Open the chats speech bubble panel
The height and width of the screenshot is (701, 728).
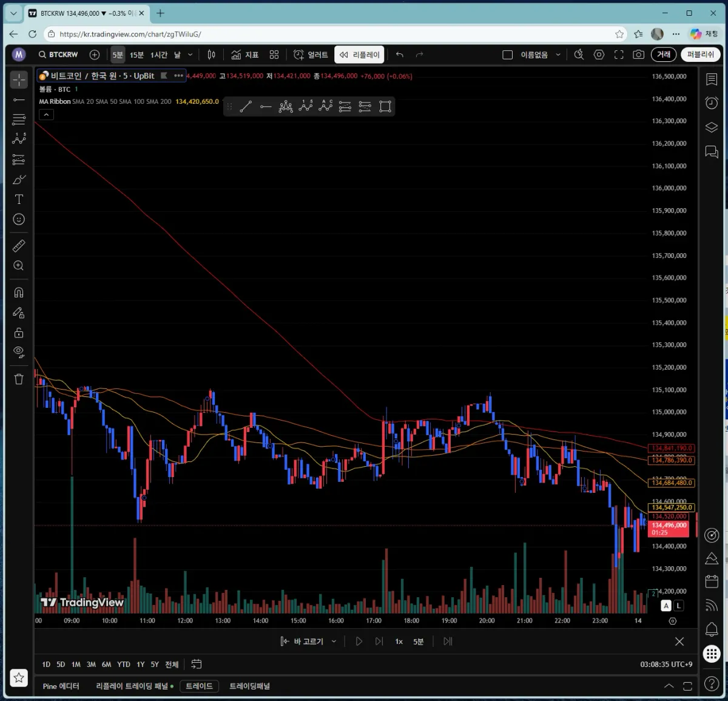coord(712,152)
